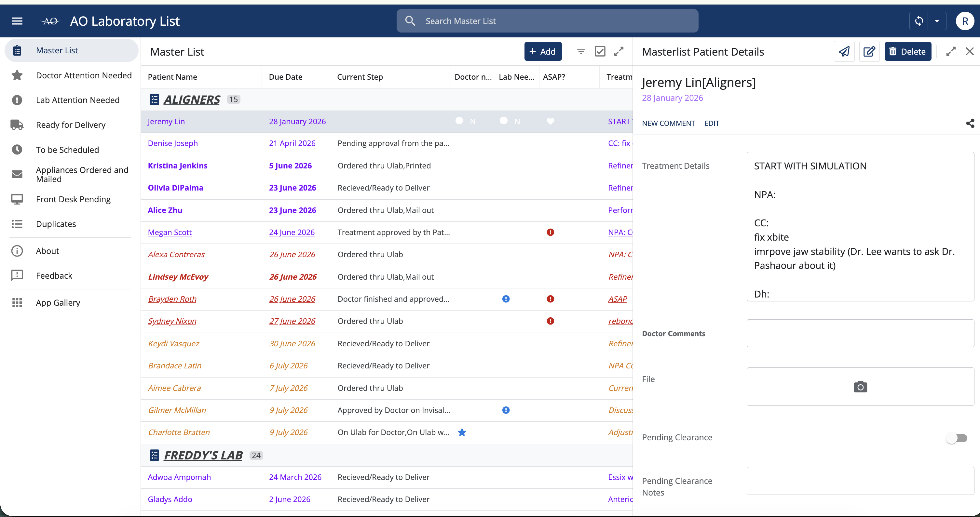Toggle the Pending Clearance switch

(x=957, y=438)
